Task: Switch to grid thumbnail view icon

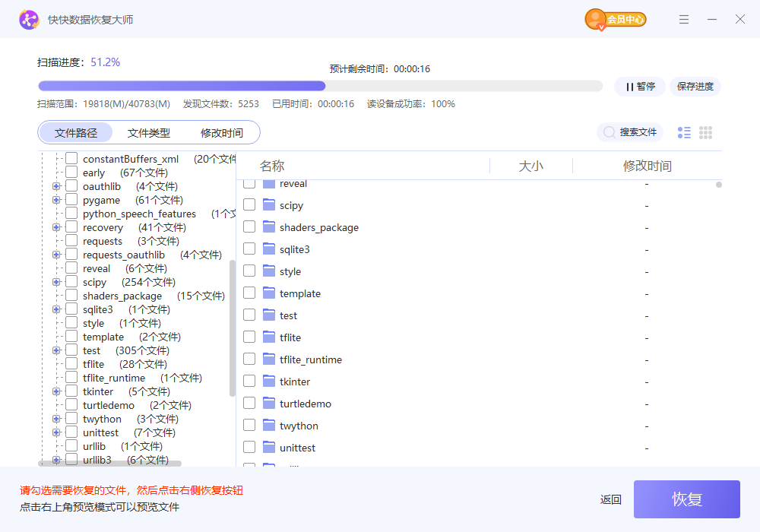Action: pyautogui.click(x=705, y=133)
